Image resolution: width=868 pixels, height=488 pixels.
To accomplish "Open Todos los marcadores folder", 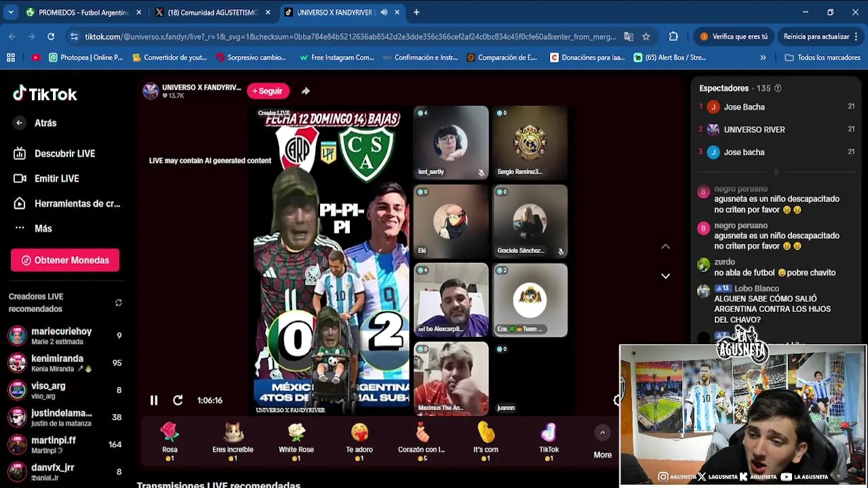I will (822, 58).
